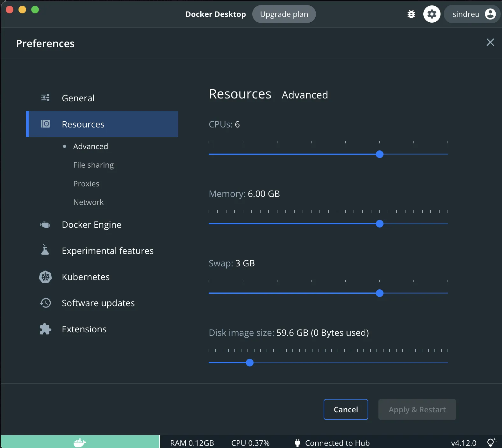
Task: Click the Disk image size slider handle
Action: point(250,363)
